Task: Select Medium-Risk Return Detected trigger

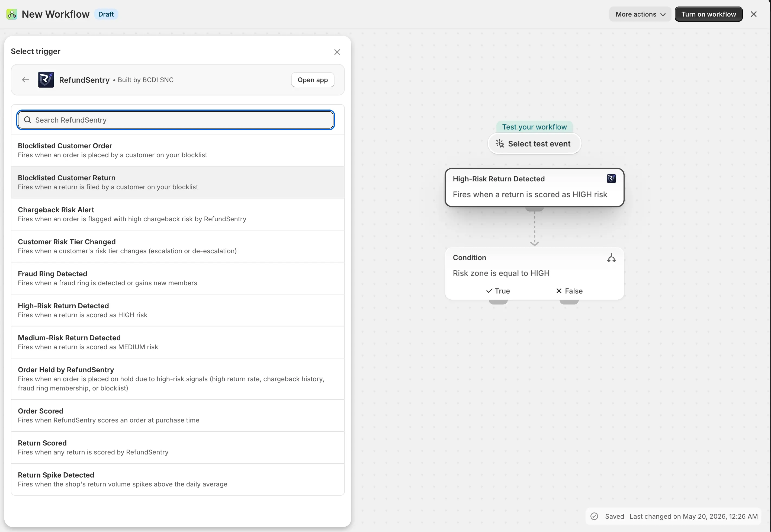Action: 178,342
